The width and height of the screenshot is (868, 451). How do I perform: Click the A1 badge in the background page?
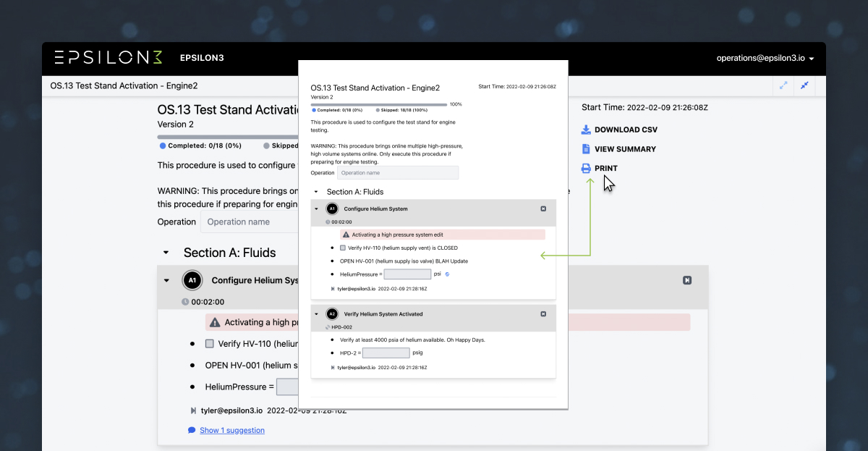pos(192,280)
